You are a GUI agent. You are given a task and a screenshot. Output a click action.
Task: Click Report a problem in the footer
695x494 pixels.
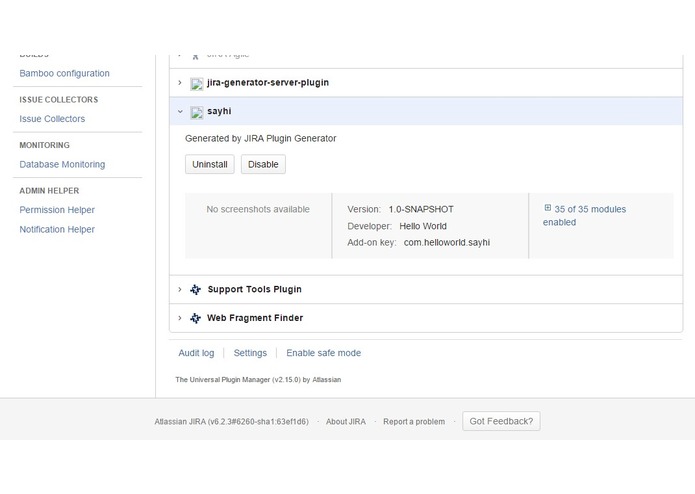(414, 422)
